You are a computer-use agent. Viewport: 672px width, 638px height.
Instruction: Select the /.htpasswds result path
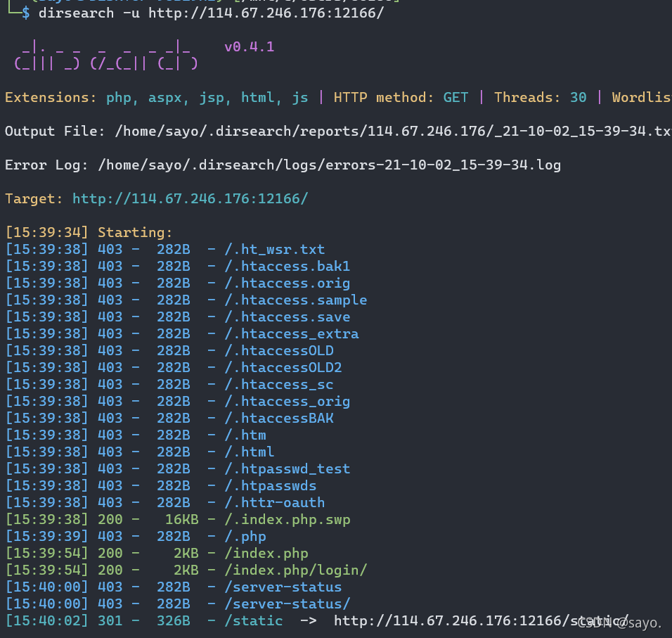tap(271, 486)
